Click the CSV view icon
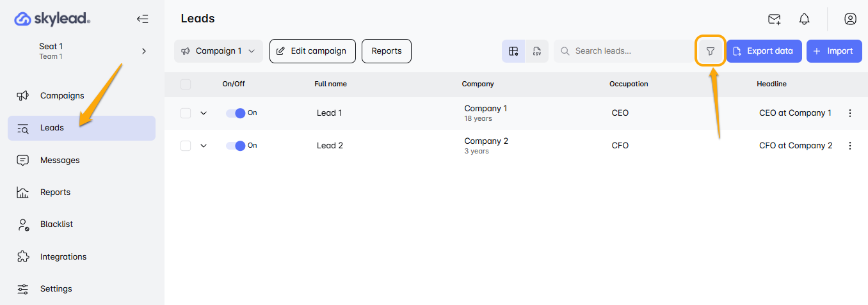The height and width of the screenshot is (305, 868). [x=537, y=51]
